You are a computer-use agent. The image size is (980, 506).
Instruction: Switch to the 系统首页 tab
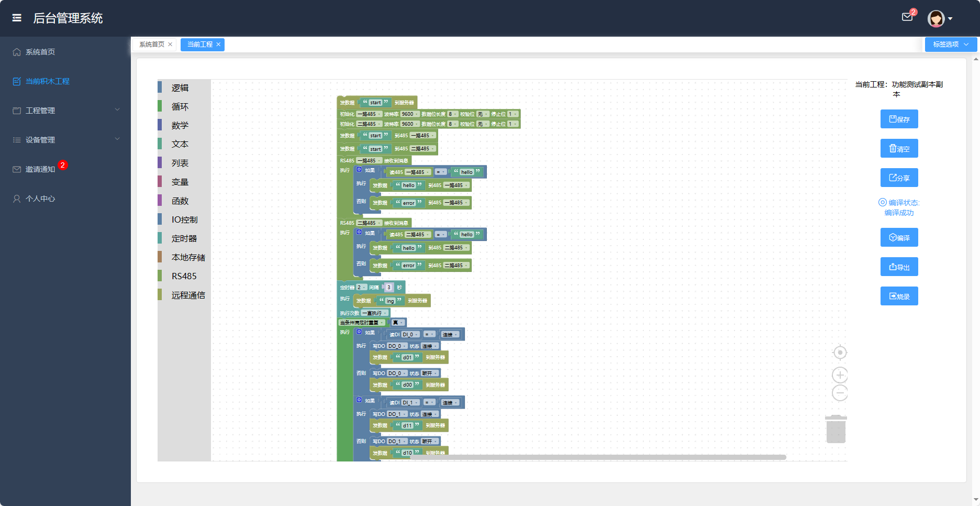click(x=151, y=45)
